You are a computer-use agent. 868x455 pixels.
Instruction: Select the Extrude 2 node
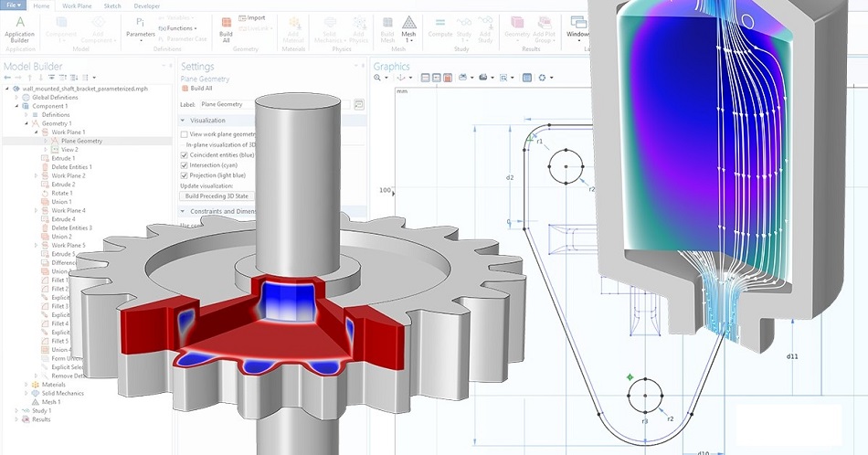pyautogui.click(x=63, y=185)
